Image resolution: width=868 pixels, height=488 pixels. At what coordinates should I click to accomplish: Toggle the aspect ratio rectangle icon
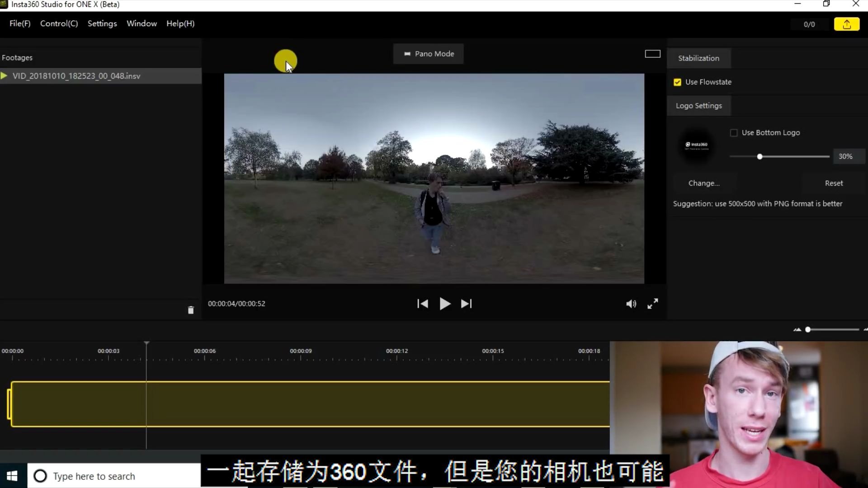coord(652,54)
